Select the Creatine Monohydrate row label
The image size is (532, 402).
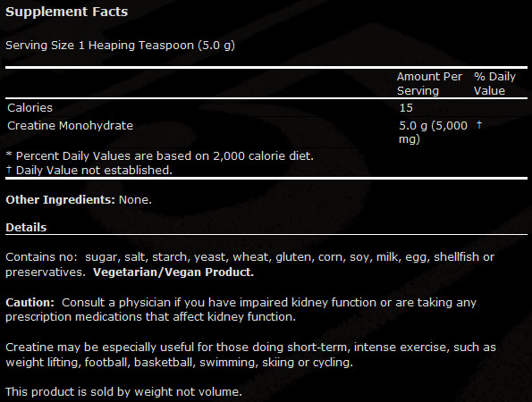[71, 126]
